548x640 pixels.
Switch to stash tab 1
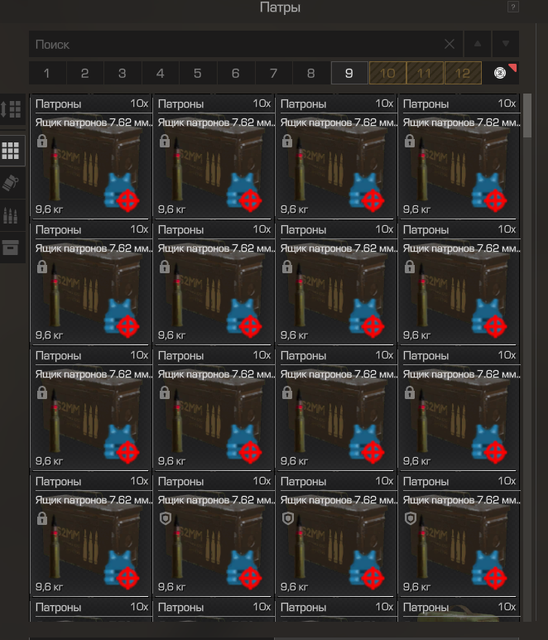47,73
